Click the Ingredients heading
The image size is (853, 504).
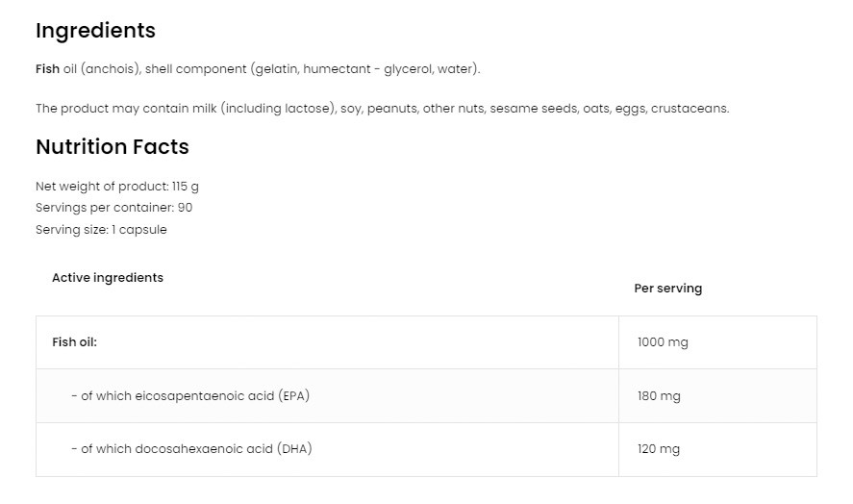[95, 31]
